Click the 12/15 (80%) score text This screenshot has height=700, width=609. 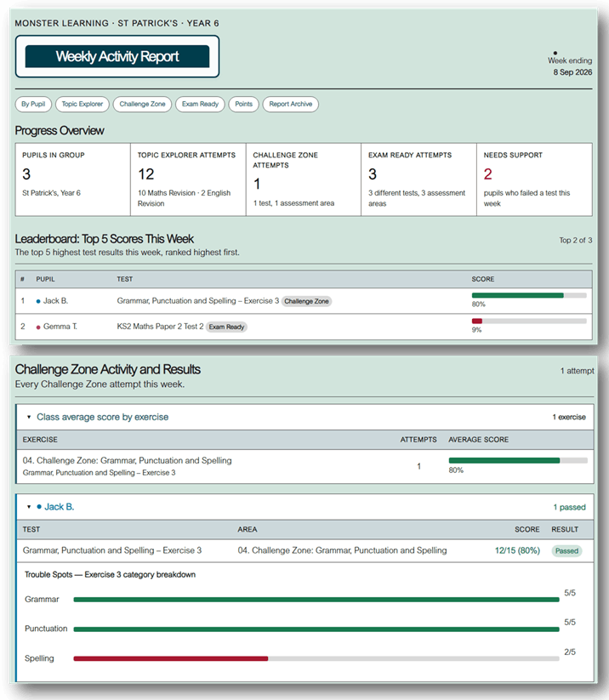coord(517,550)
